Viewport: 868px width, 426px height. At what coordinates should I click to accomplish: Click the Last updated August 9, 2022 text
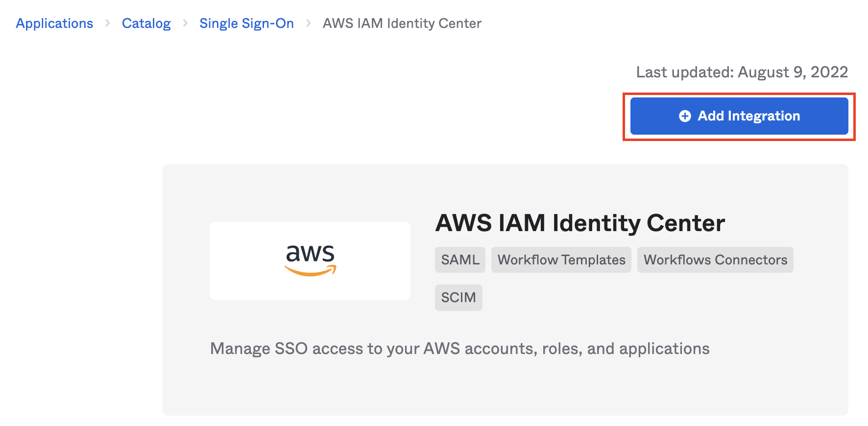coord(742,72)
